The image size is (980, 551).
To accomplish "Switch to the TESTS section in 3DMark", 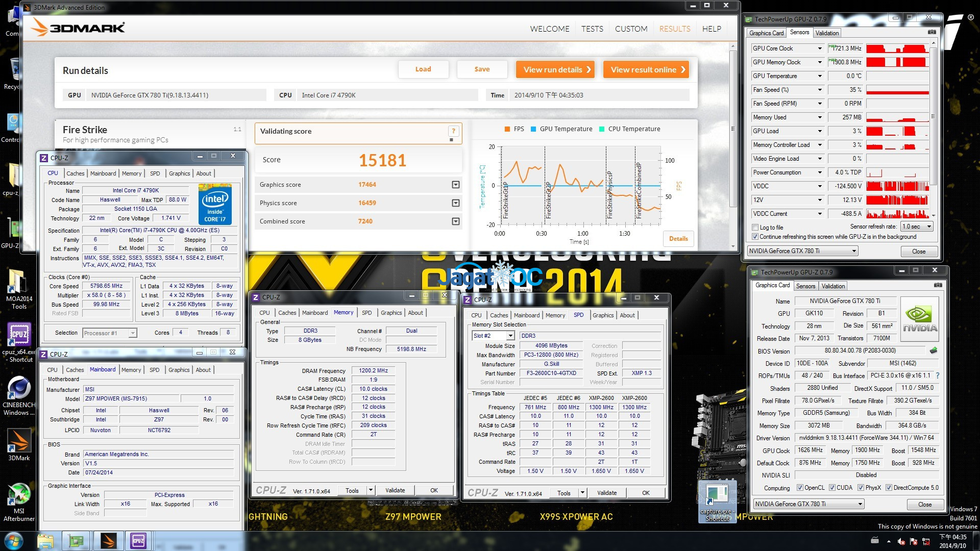I will click(x=592, y=29).
